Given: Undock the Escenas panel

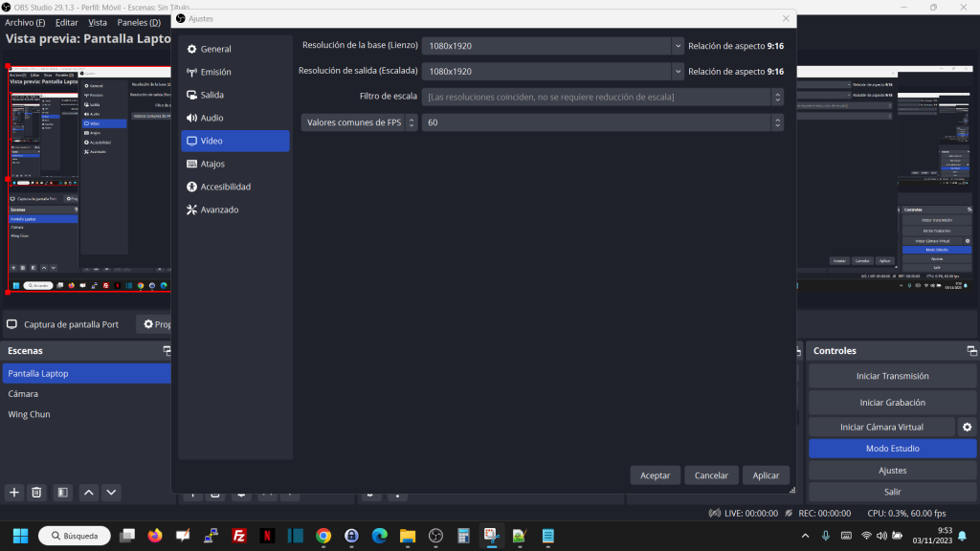Looking at the screenshot, I should [167, 350].
